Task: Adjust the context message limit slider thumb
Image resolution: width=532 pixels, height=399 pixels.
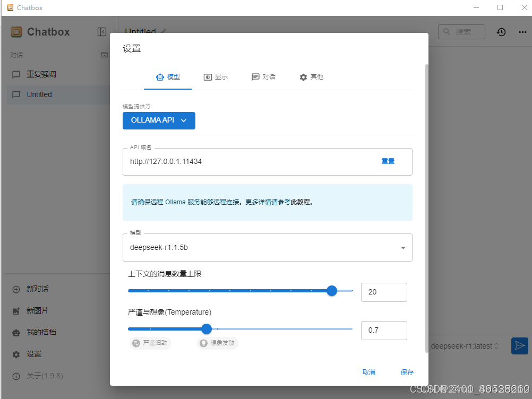Action: [x=332, y=291]
